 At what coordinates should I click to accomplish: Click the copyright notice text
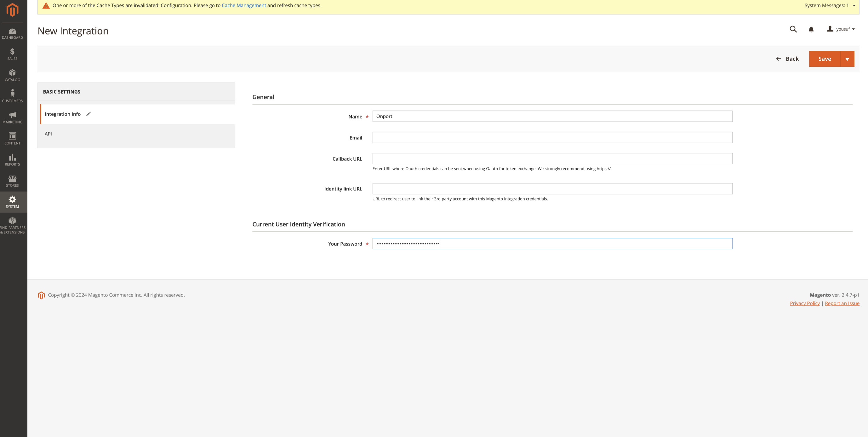(116, 295)
